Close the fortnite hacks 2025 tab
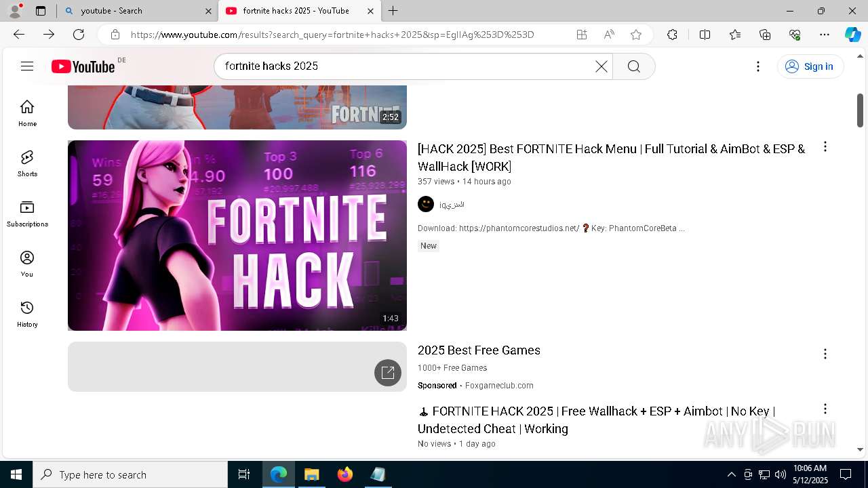The width and height of the screenshot is (868, 488). [x=370, y=11]
